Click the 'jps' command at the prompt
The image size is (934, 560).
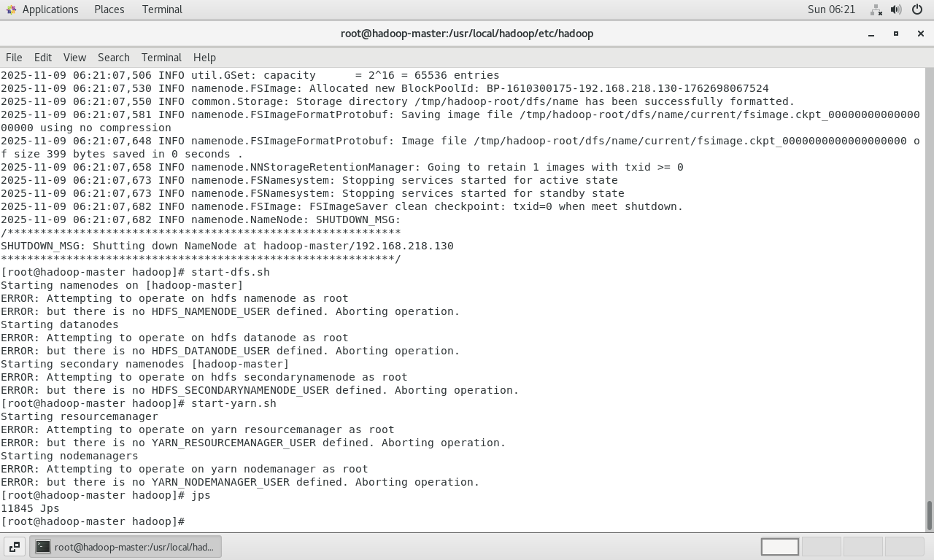pos(201,495)
